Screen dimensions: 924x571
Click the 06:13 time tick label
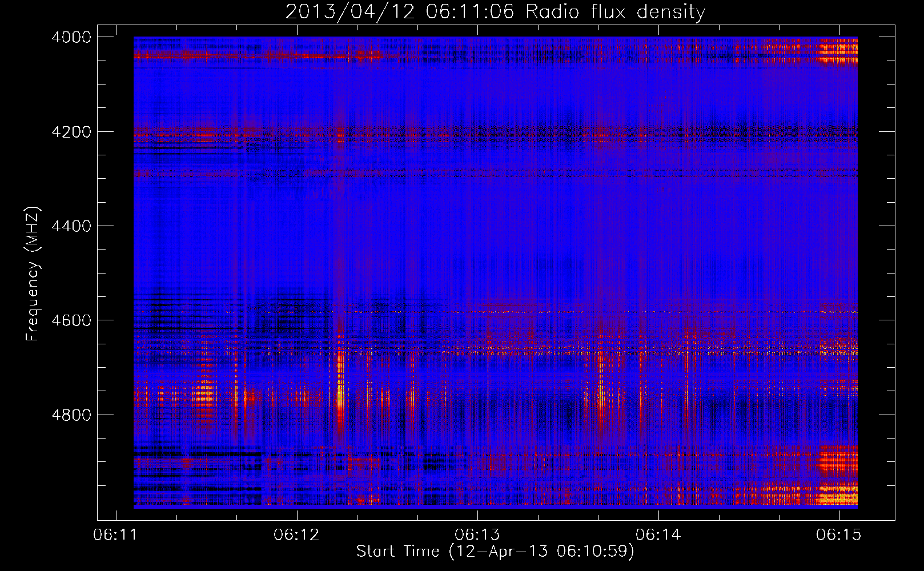pyautogui.click(x=477, y=534)
